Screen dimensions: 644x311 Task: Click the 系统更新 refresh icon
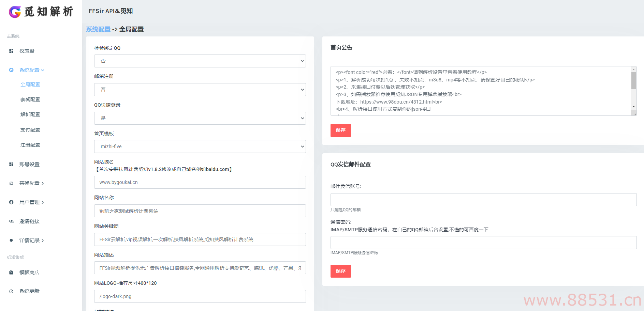[x=11, y=291]
